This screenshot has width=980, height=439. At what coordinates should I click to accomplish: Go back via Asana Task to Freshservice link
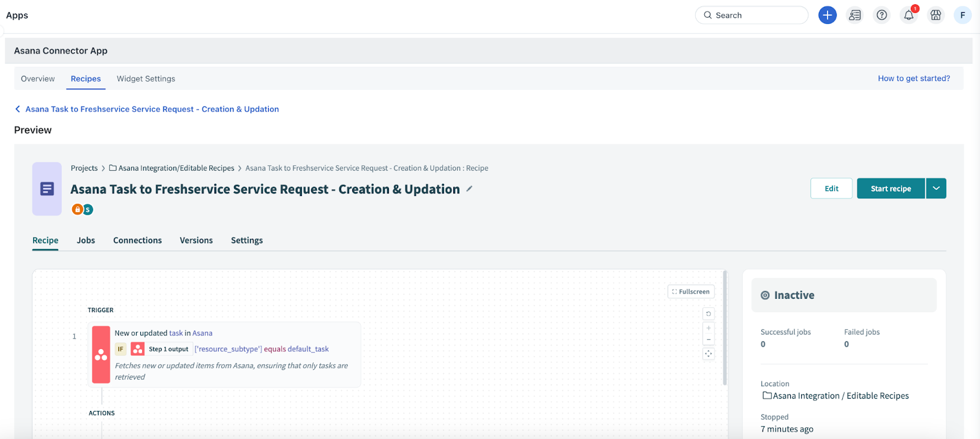(x=152, y=109)
